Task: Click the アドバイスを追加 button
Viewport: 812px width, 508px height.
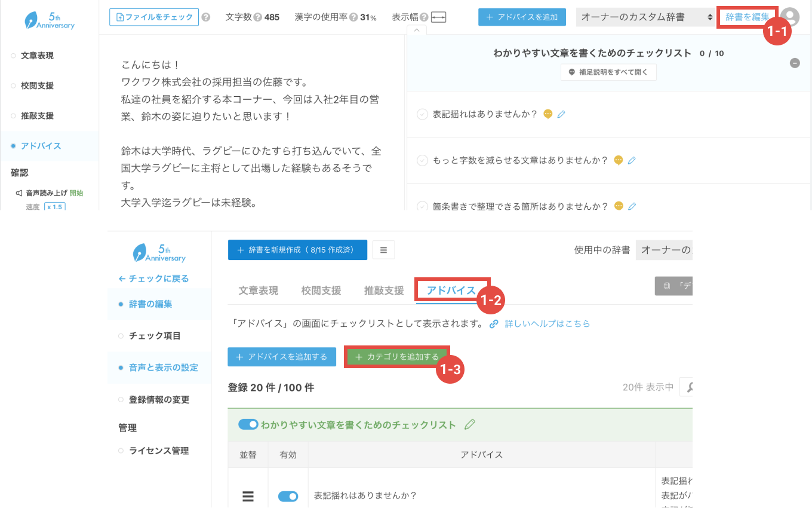Action: pyautogui.click(x=522, y=17)
